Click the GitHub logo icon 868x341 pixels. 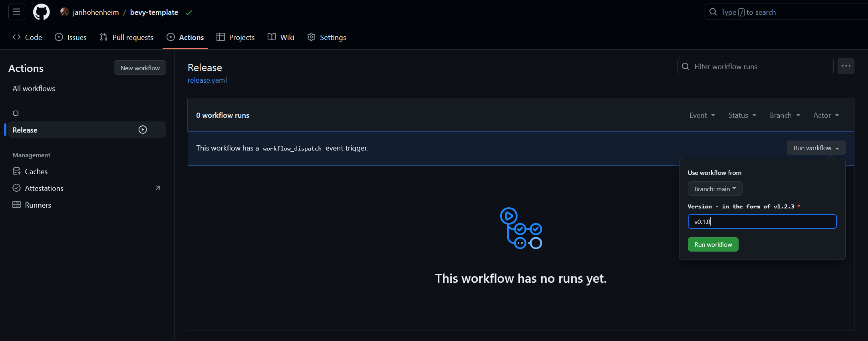[x=41, y=12]
